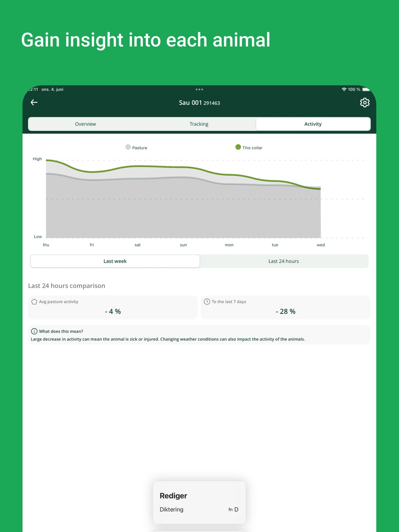
Task: Go back with the arrow icon
Action: [34, 102]
